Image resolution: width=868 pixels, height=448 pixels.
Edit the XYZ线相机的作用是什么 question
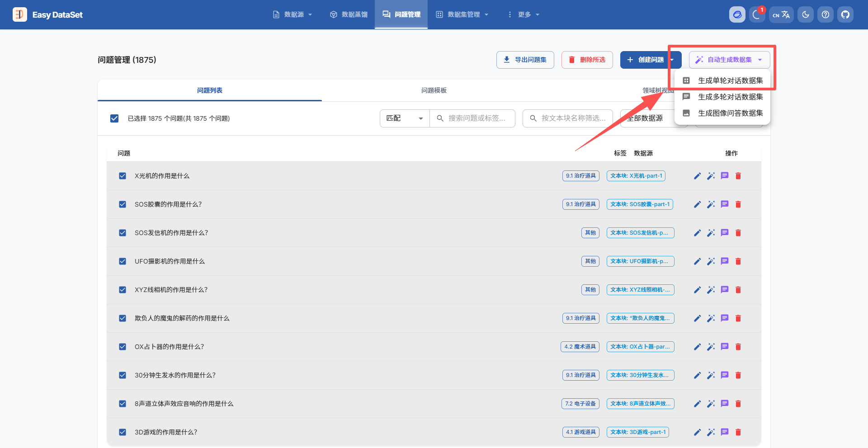click(x=698, y=290)
